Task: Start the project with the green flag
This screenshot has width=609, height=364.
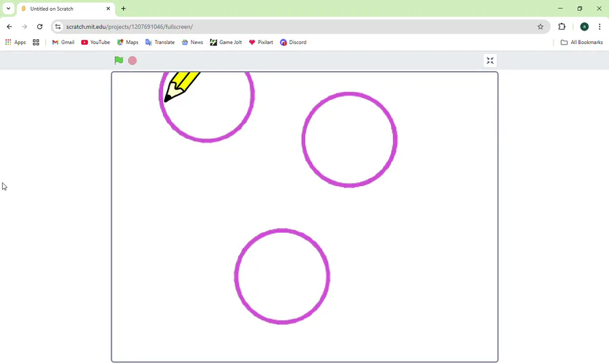Action: [118, 61]
